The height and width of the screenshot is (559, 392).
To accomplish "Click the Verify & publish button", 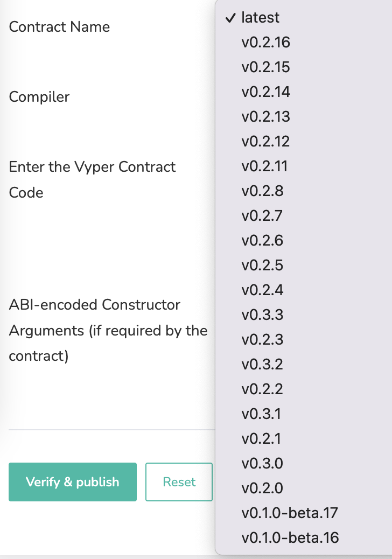I will click(x=72, y=482).
